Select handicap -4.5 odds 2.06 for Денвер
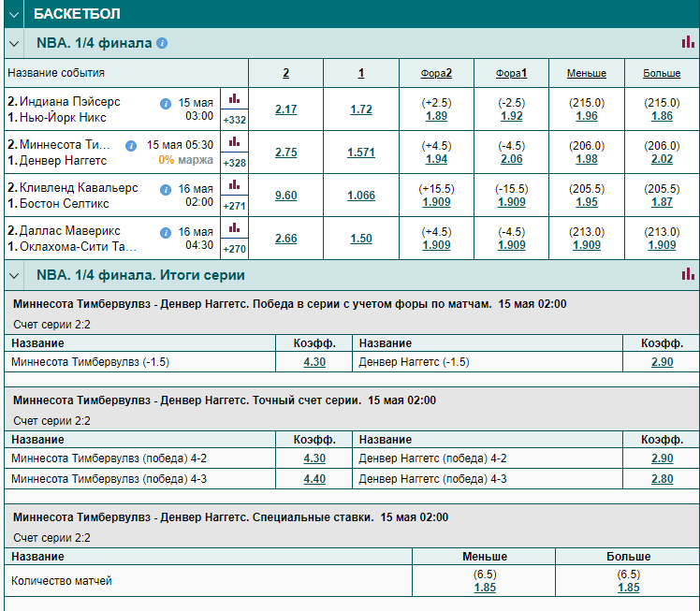This screenshot has height=611, width=700. [511, 159]
